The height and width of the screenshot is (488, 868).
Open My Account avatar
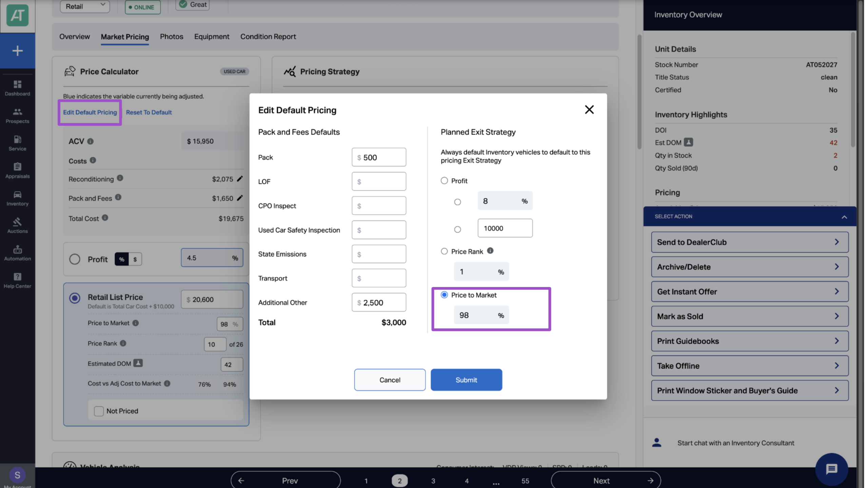pos(17,475)
